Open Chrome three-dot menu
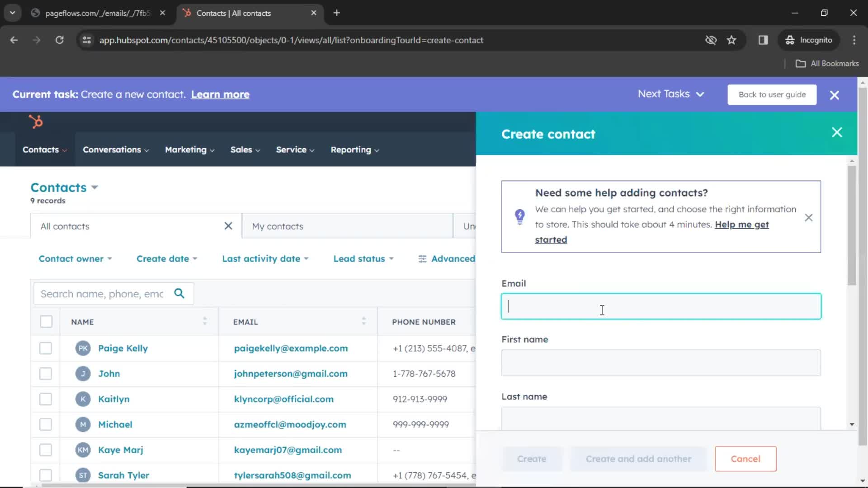The image size is (868, 488). [854, 40]
